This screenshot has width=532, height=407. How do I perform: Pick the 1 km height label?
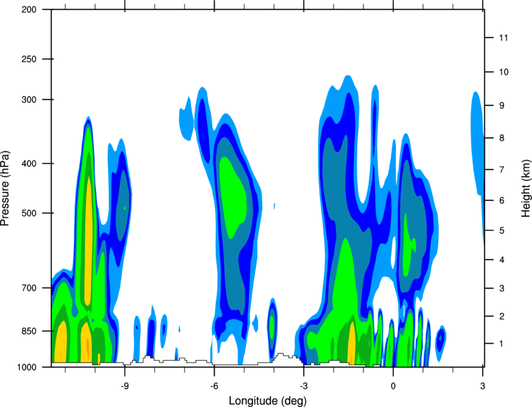tap(501, 344)
